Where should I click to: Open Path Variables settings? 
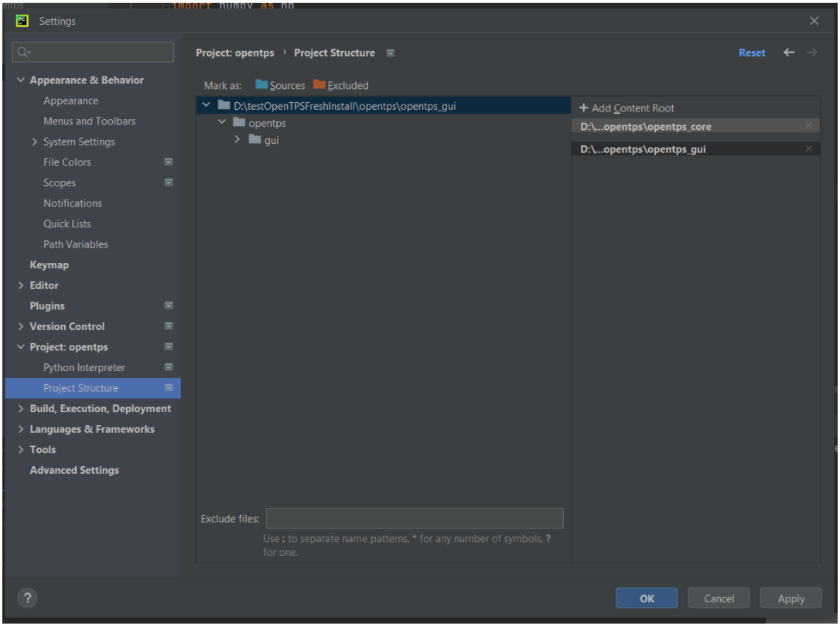point(76,244)
